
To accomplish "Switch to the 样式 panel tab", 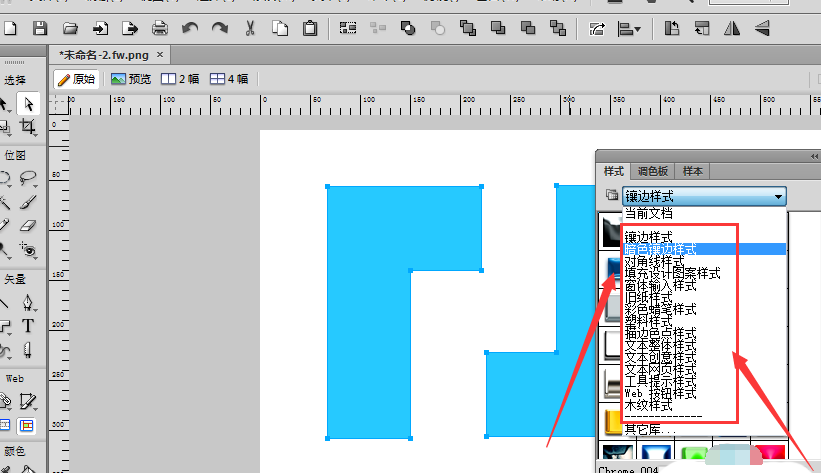I will click(614, 171).
